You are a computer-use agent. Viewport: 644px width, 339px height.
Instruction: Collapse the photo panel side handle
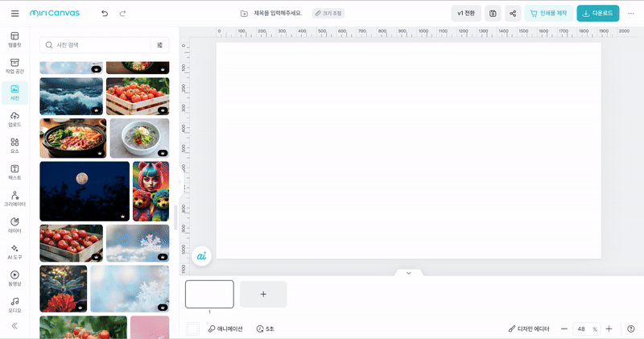coord(180,182)
